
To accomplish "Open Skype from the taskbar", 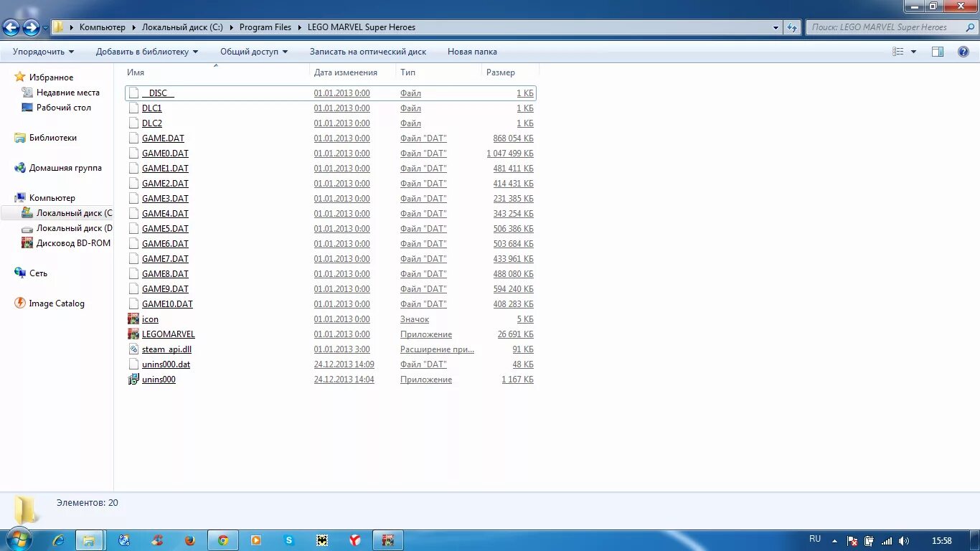I will coord(289,540).
